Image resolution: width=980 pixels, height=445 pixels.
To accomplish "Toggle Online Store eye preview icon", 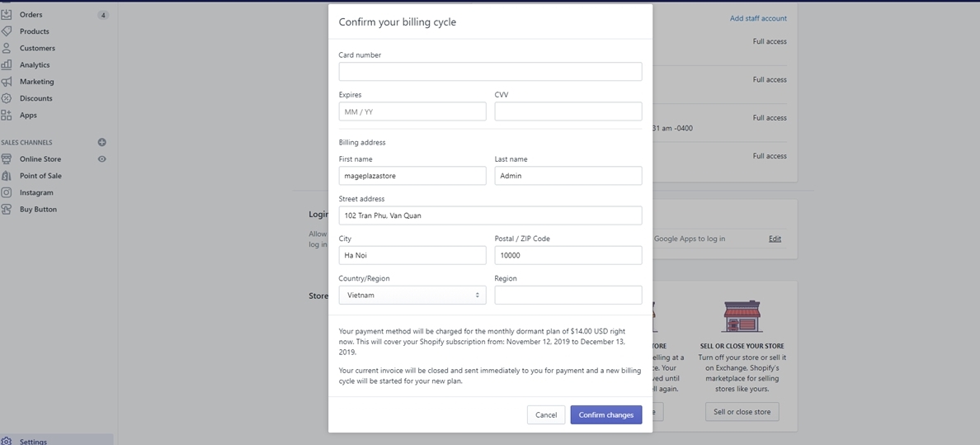I will [x=102, y=159].
